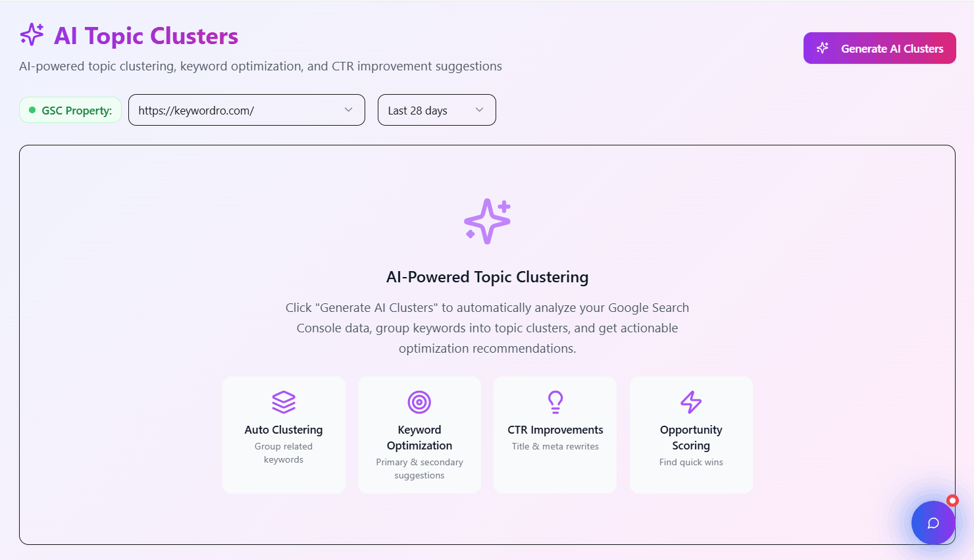This screenshot has height=560, width=974.
Task: Click the large sparkle icon above AI-Powered Topic Clustering
Action: click(x=487, y=220)
